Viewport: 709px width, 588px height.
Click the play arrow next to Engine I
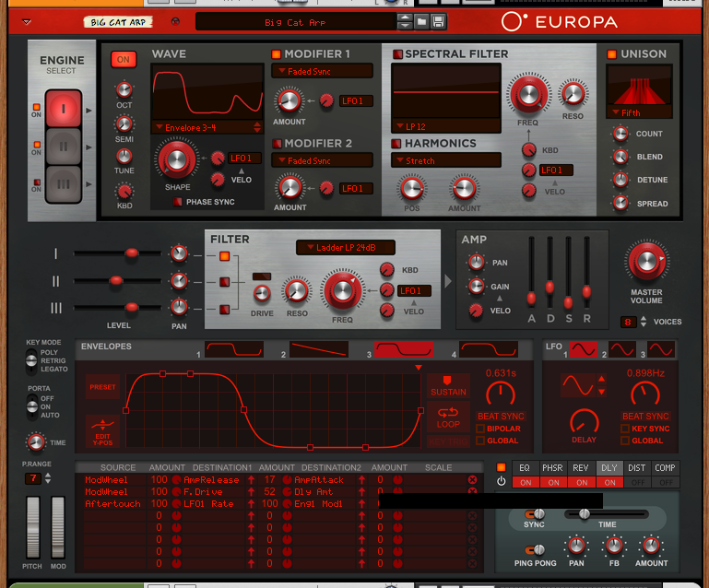(89, 111)
